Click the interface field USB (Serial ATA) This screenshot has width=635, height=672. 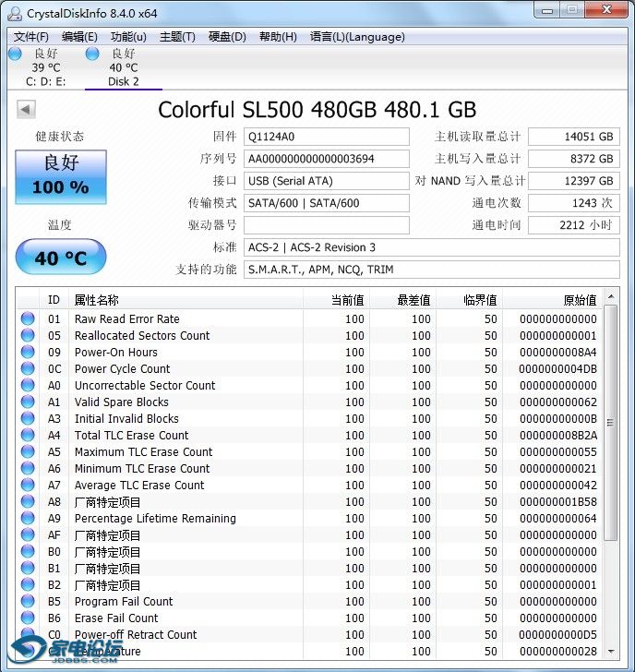(327, 181)
